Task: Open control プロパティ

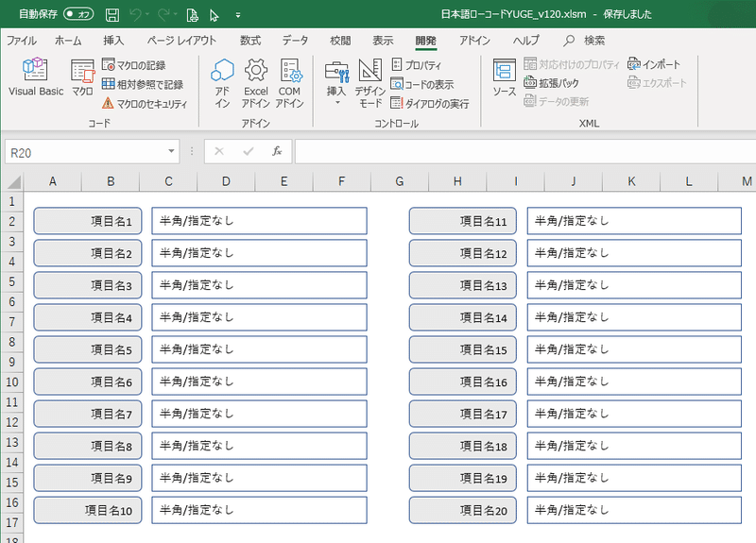Action: 417,64
